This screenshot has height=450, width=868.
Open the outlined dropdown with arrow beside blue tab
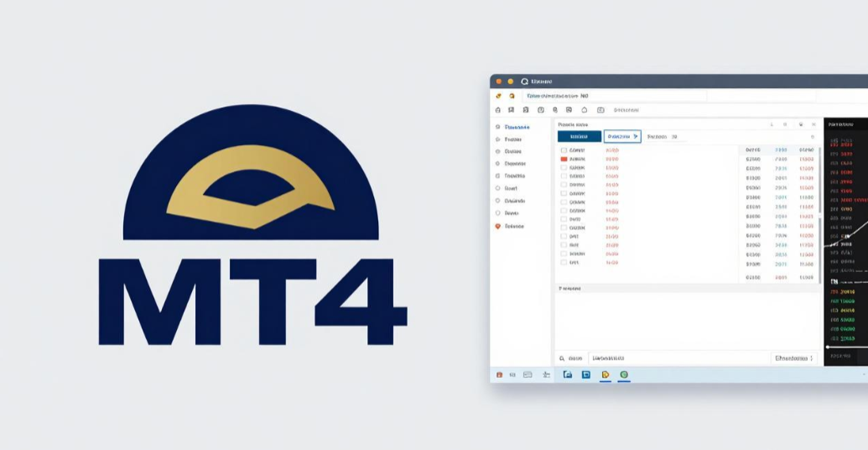click(622, 136)
